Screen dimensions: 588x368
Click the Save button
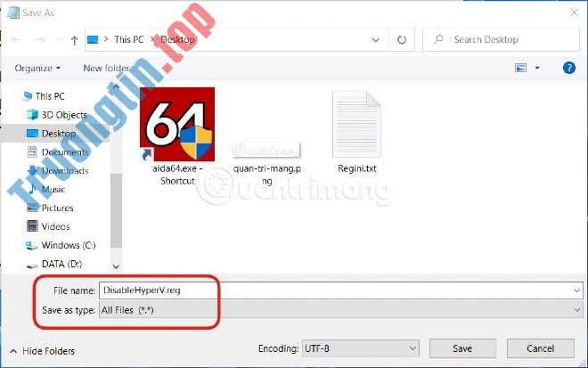point(462,348)
